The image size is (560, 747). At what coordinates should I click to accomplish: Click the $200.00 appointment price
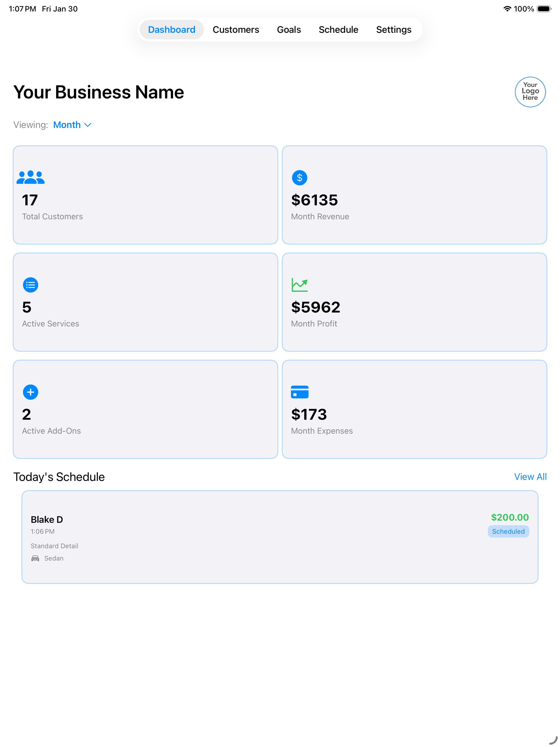coord(510,517)
